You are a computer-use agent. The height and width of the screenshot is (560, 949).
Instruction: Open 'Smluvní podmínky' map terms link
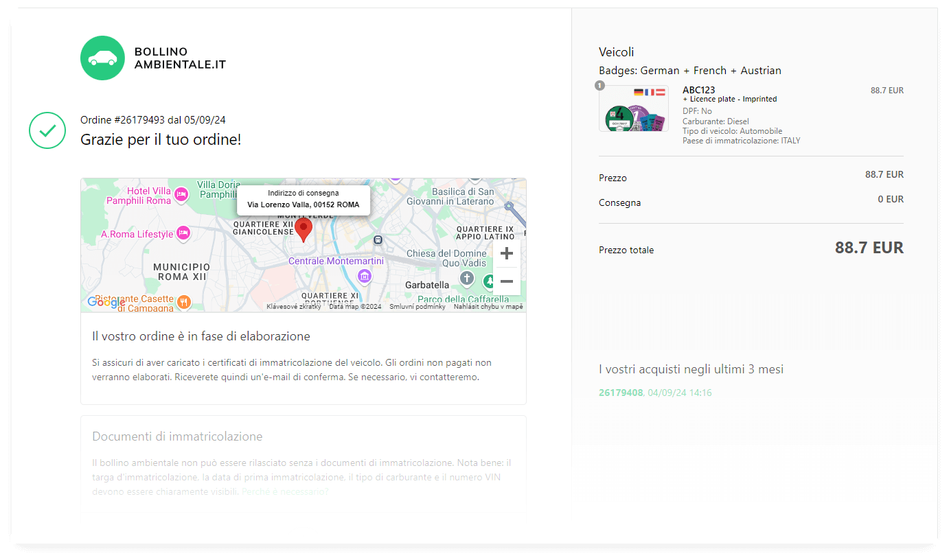pyautogui.click(x=418, y=307)
